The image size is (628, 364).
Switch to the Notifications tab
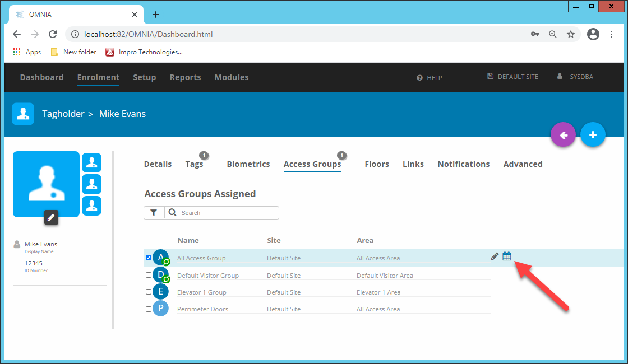[463, 164]
